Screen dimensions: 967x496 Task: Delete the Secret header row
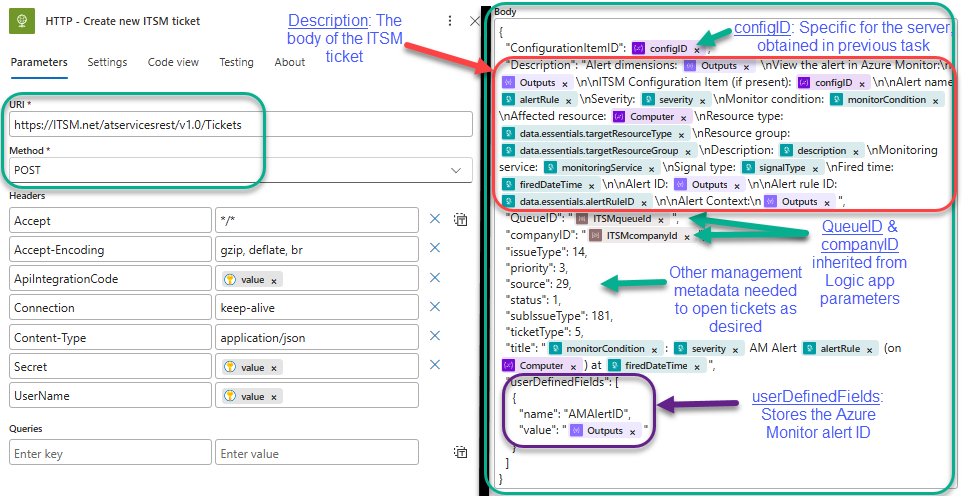point(435,365)
